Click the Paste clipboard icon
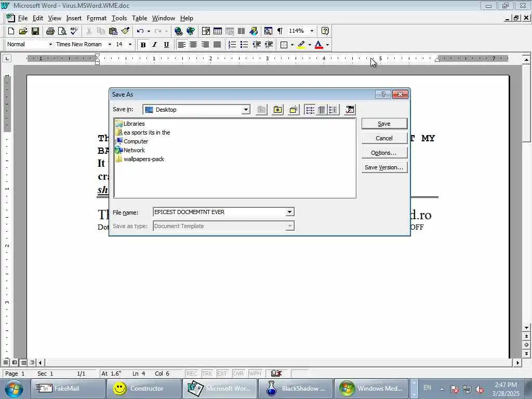 pos(113,31)
